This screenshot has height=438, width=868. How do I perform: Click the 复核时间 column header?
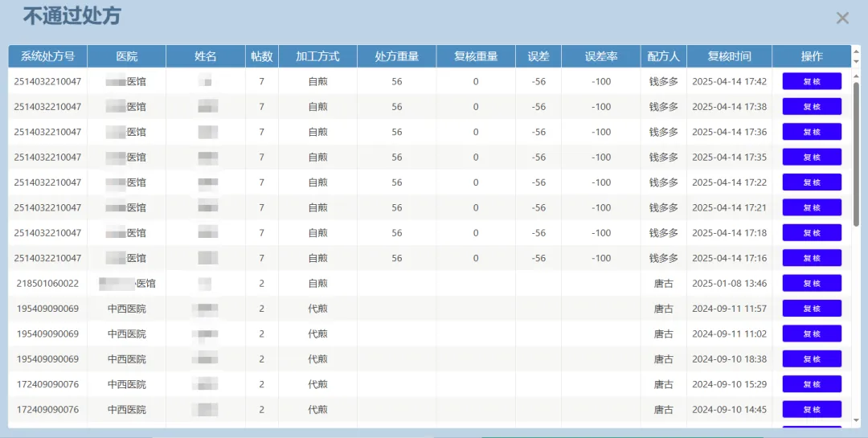[729, 56]
